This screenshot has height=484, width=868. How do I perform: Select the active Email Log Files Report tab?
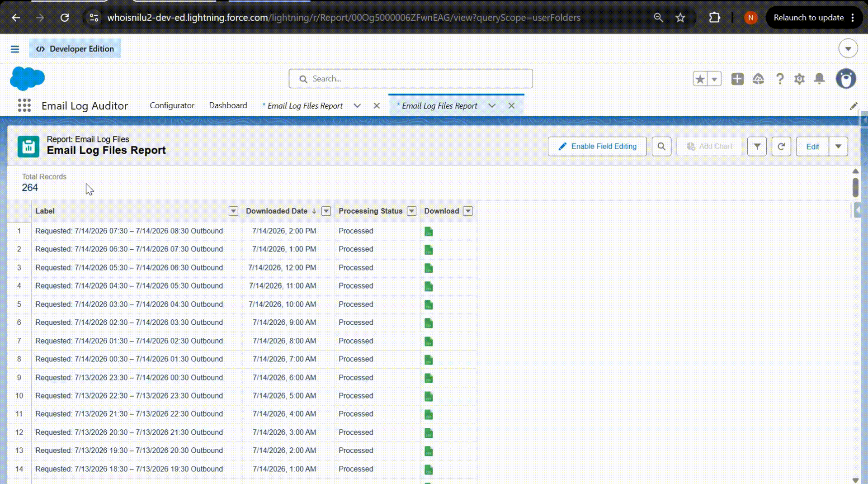[x=437, y=106]
